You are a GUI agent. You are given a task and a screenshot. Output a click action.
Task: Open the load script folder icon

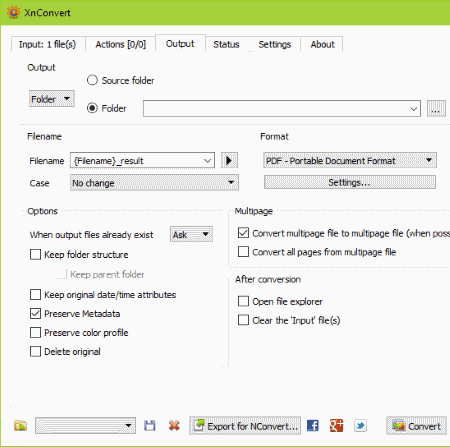coord(21,426)
